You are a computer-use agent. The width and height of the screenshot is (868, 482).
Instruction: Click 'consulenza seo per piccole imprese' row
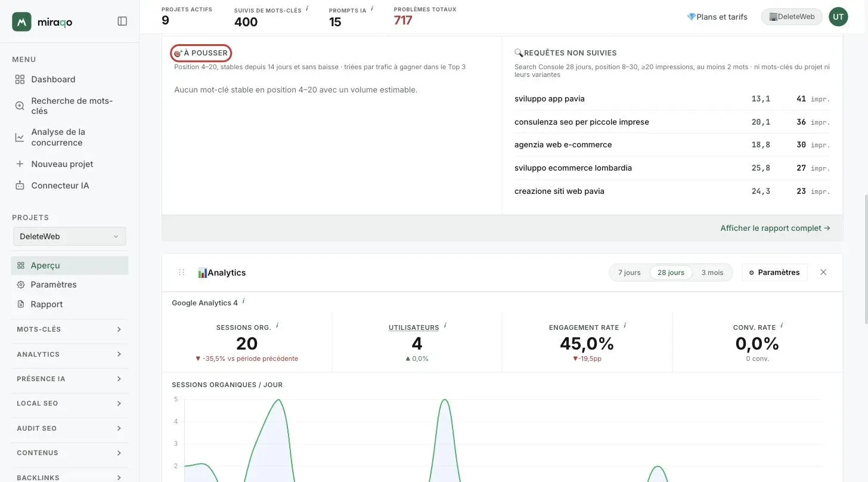click(x=672, y=122)
